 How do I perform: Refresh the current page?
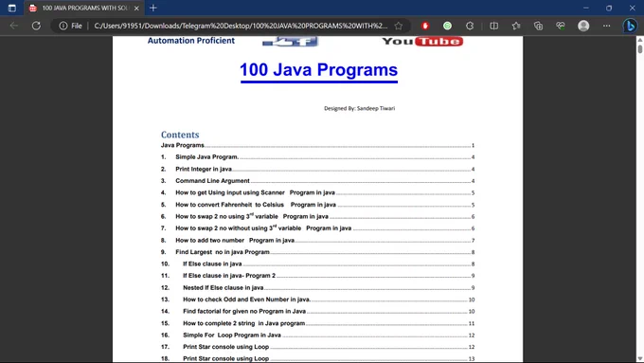(x=36, y=26)
